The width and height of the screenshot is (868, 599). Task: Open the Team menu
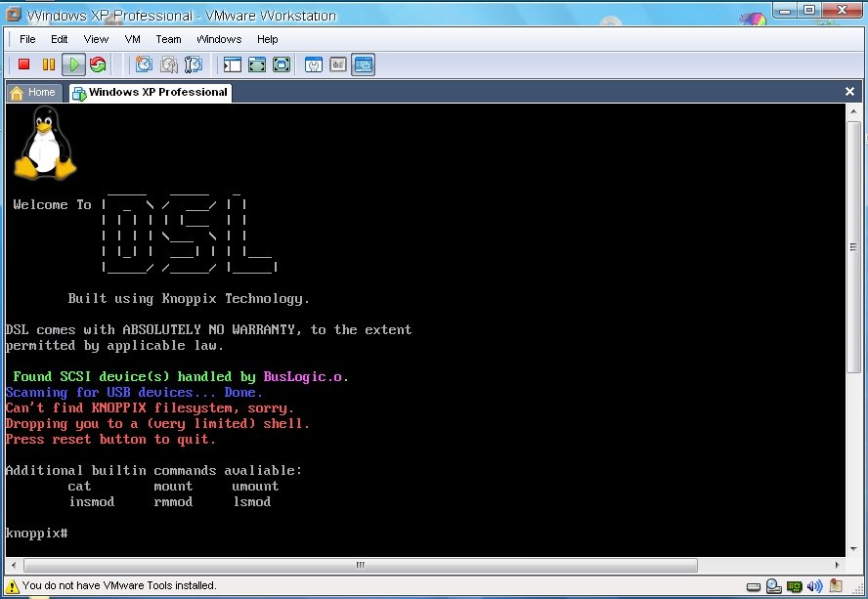168,39
